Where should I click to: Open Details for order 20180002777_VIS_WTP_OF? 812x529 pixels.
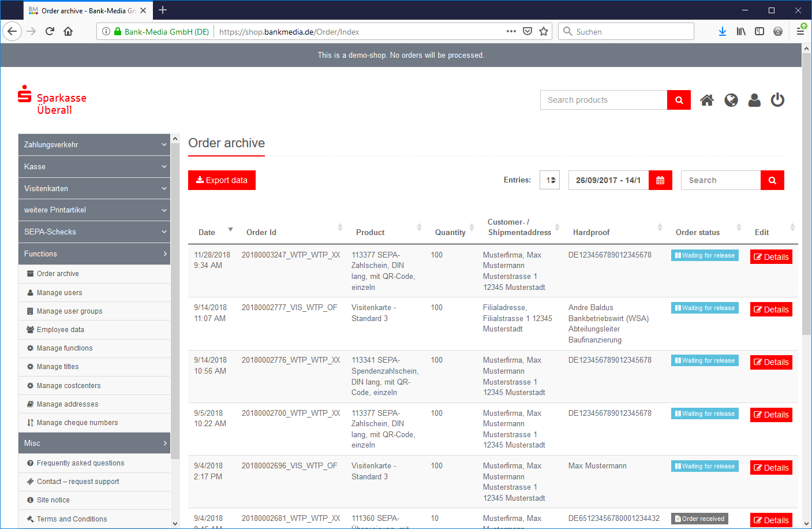(771, 310)
